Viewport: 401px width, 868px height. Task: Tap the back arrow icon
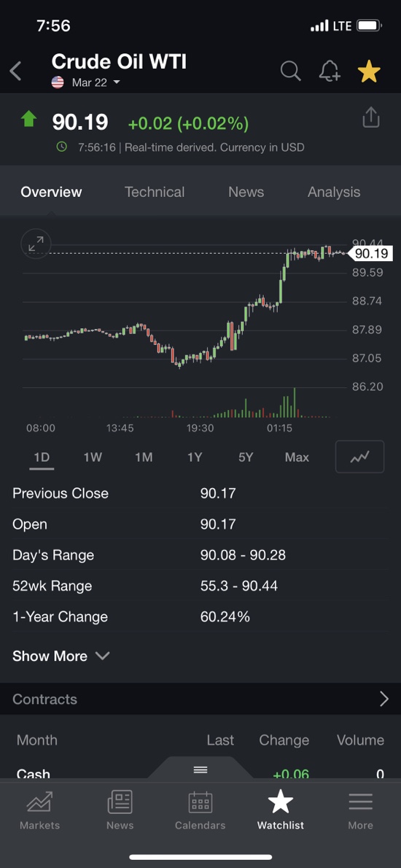pyautogui.click(x=15, y=71)
